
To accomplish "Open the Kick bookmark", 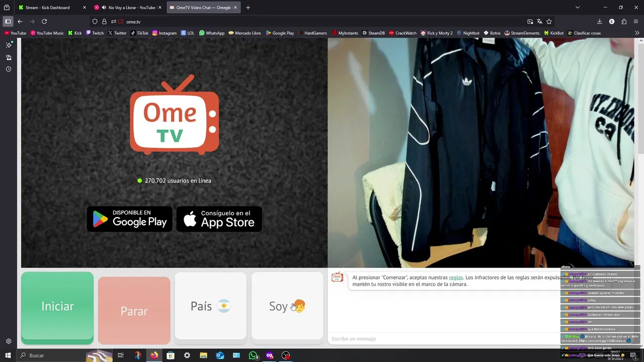I will (74, 33).
